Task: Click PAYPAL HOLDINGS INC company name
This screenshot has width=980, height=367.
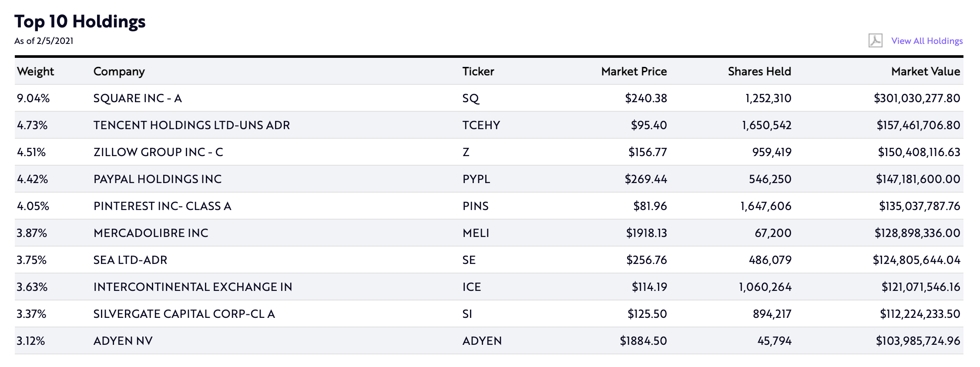Action: [158, 179]
